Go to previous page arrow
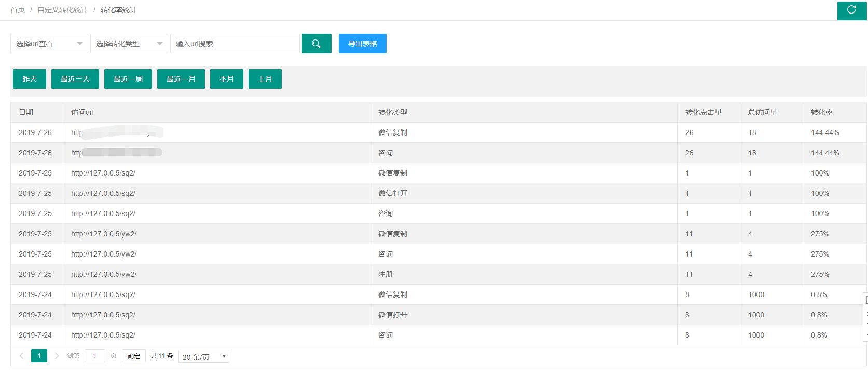The height and width of the screenshot is (376, 868). [x=21, y=356]
